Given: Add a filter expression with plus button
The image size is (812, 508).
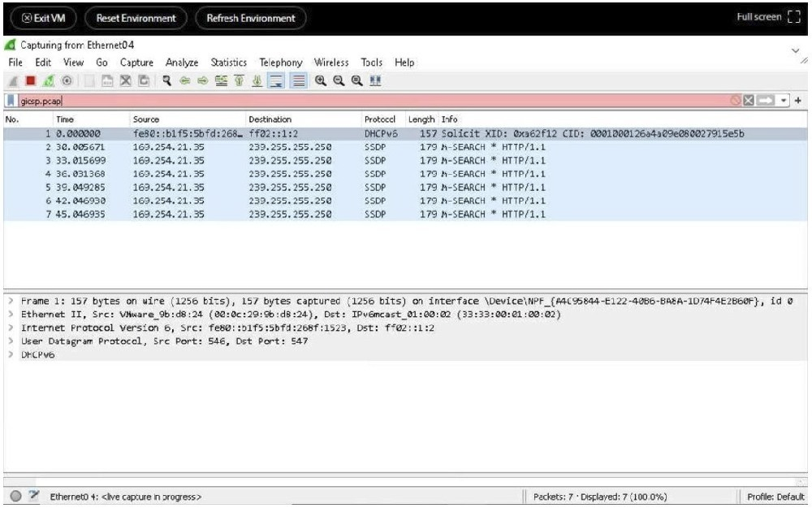Looking at the screenshot, I should 798,101.
